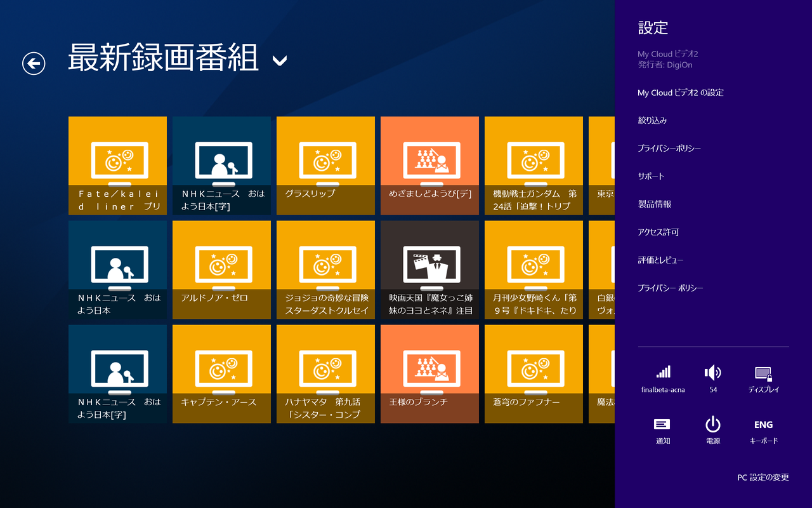
Task: Open サポート settings entry
Action: coord(651,177)
